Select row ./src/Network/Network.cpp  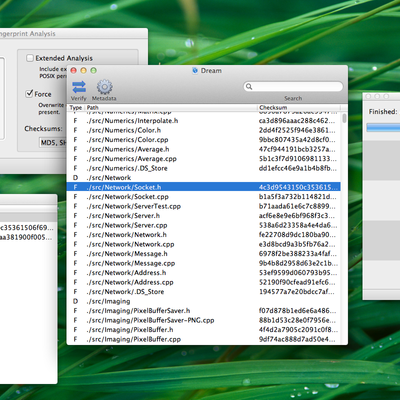[203, 244]
